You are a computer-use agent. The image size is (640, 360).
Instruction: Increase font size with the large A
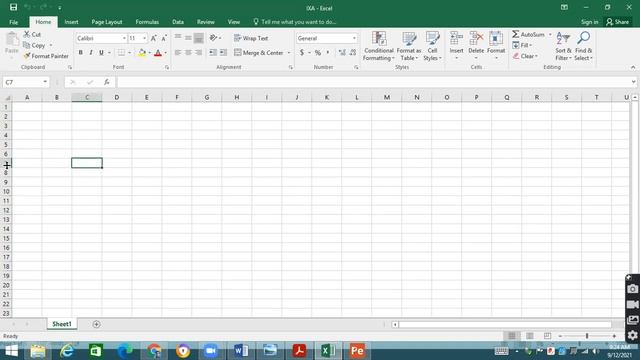153,38
